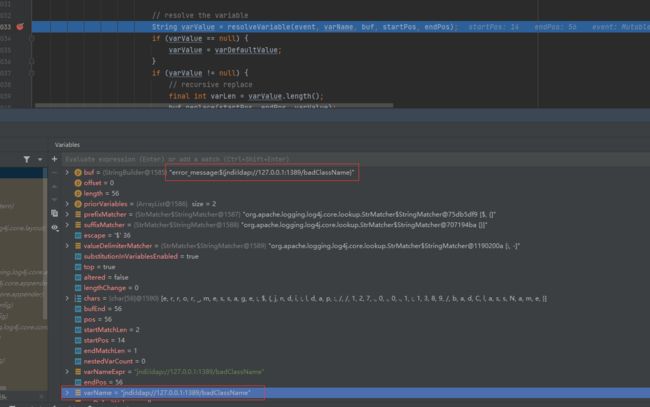This screenshot has height=407, width=650.
Task: Click the 'size = 2' text of priorVariables
Action: pyautogui.click(x=204, y=204)
